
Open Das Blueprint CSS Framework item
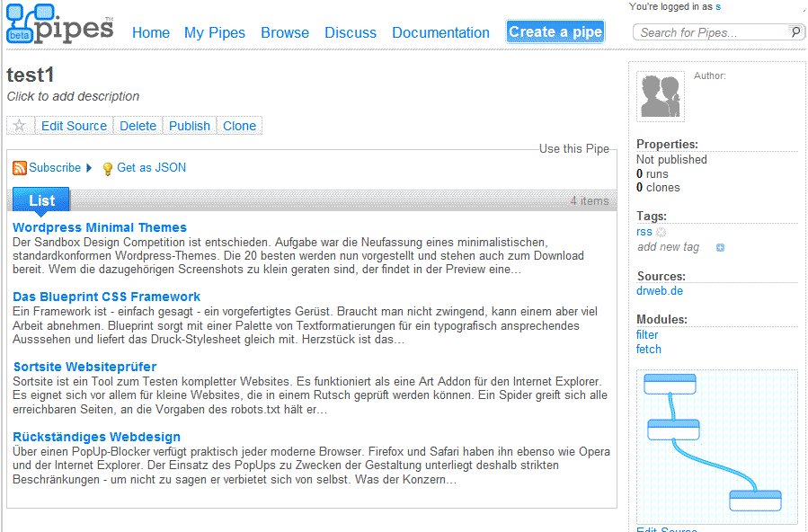point(106,297)
